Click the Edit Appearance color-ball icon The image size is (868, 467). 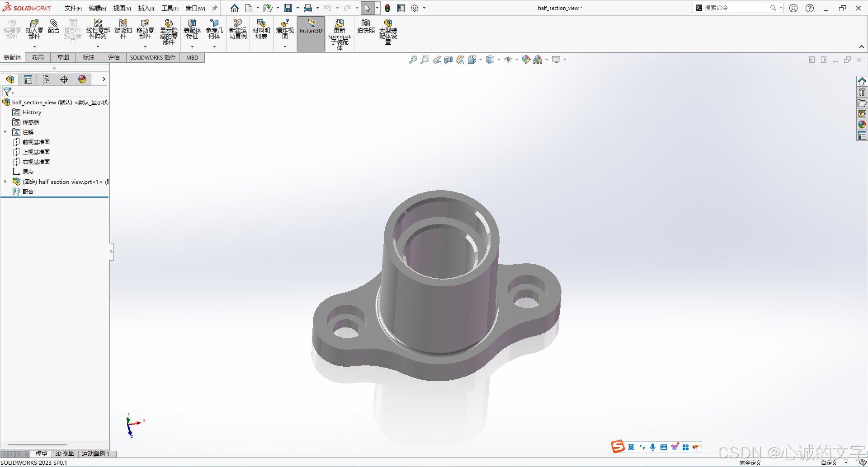click(526, 60)
